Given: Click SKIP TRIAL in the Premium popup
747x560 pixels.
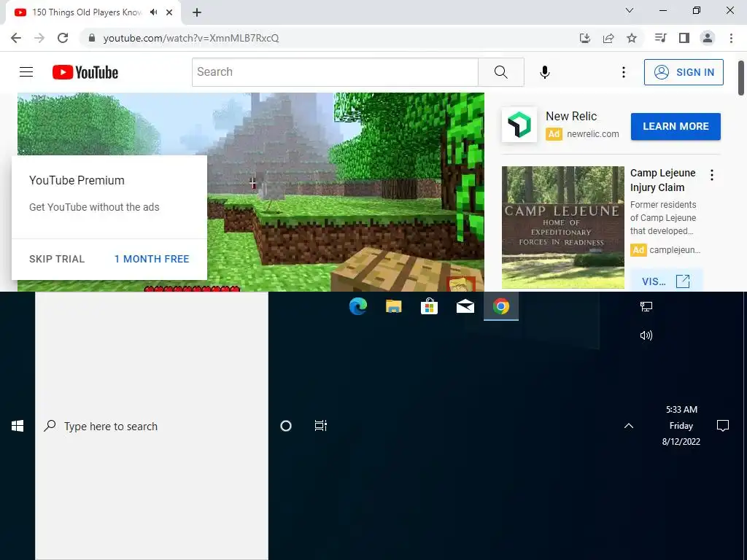Looking at the screenshot, I should tap(57, 259).
